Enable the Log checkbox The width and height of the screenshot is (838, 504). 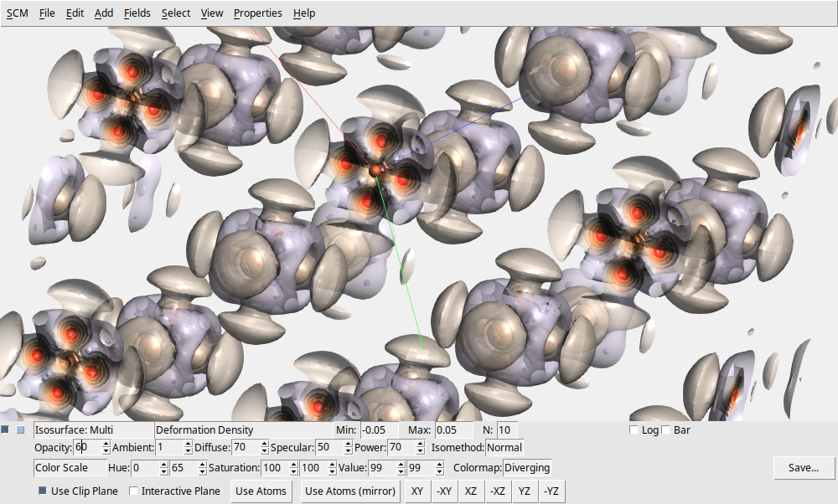[x=633, y=429]
